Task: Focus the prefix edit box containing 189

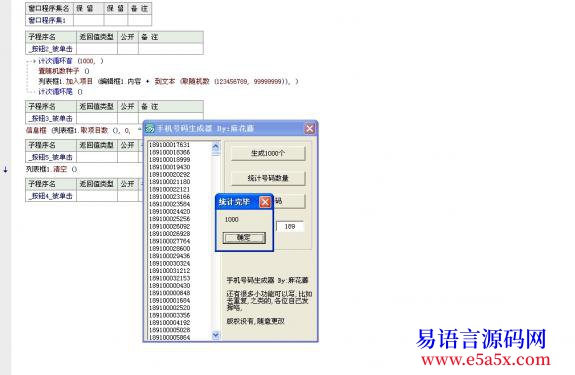Action: coord(290,227)
